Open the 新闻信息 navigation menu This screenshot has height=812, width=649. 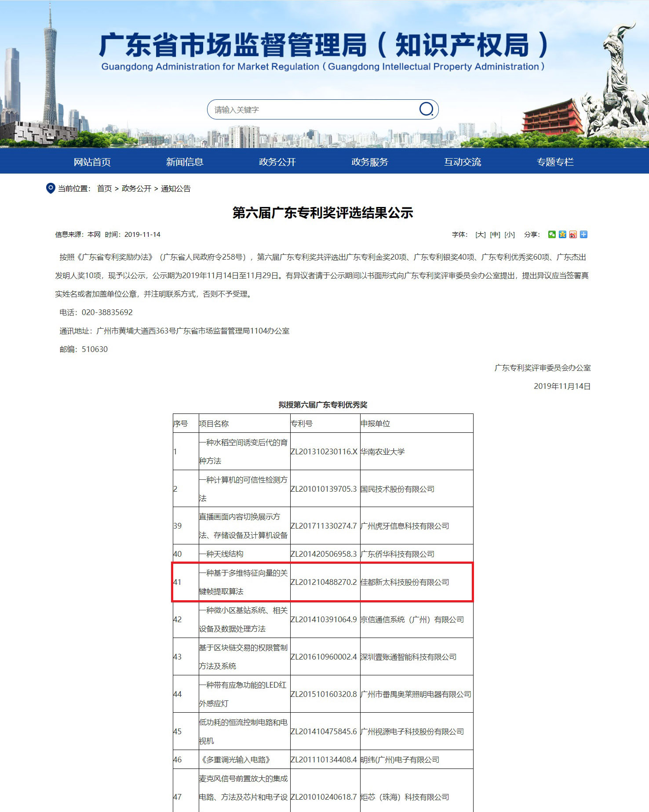tap(185, 162)
